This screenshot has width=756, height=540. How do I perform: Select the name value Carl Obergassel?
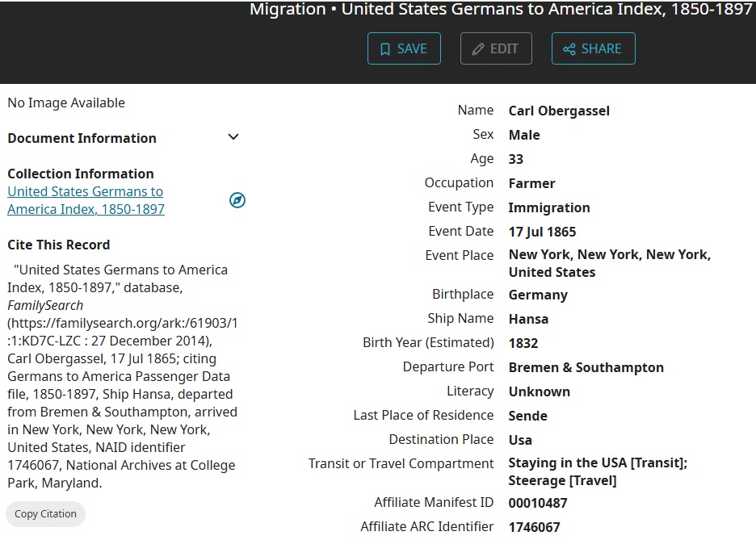pos(559,111)
